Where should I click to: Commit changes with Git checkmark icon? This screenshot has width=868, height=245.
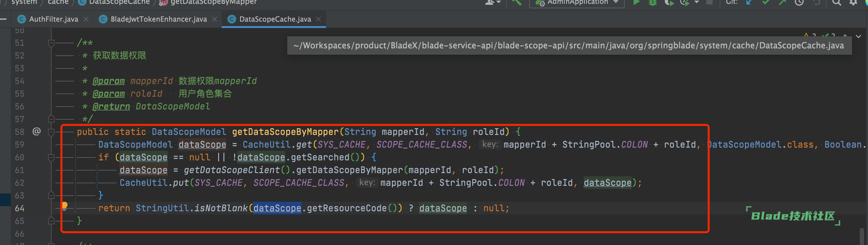point(766,2)
